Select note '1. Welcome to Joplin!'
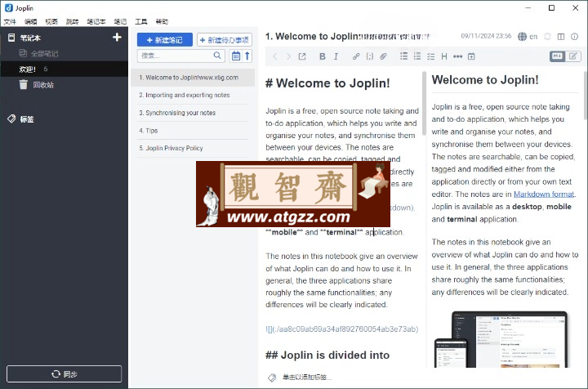The height and width of the screenshot is (389, 588). pos(193,78)
